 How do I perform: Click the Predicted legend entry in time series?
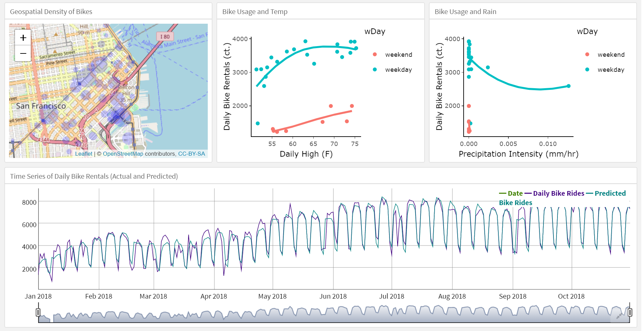pos(610,193)
